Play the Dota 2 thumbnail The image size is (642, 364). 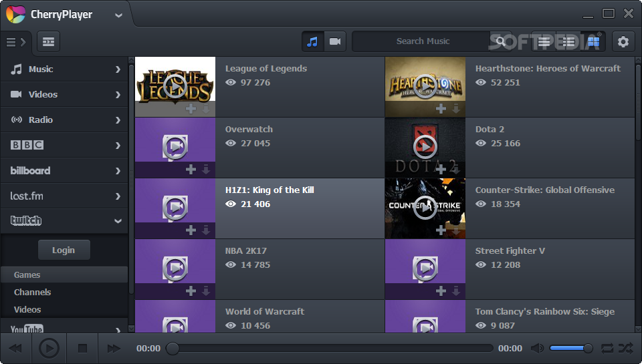[425, 147]
